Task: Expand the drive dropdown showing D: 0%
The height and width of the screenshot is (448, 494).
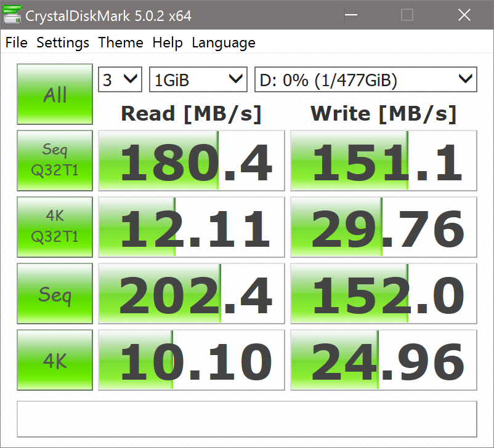Action: point(366,79)
